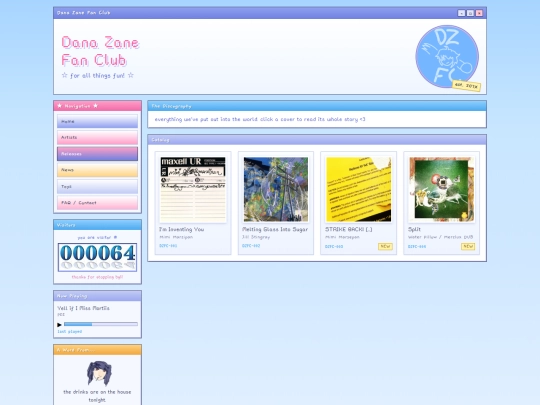Open the Home navigation button
This screenshot has width=540, height=405.
[97, 121]
